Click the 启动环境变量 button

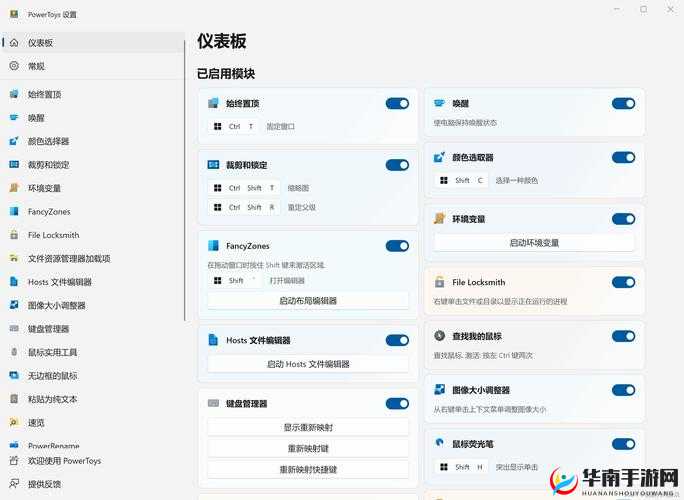[534, 243]
